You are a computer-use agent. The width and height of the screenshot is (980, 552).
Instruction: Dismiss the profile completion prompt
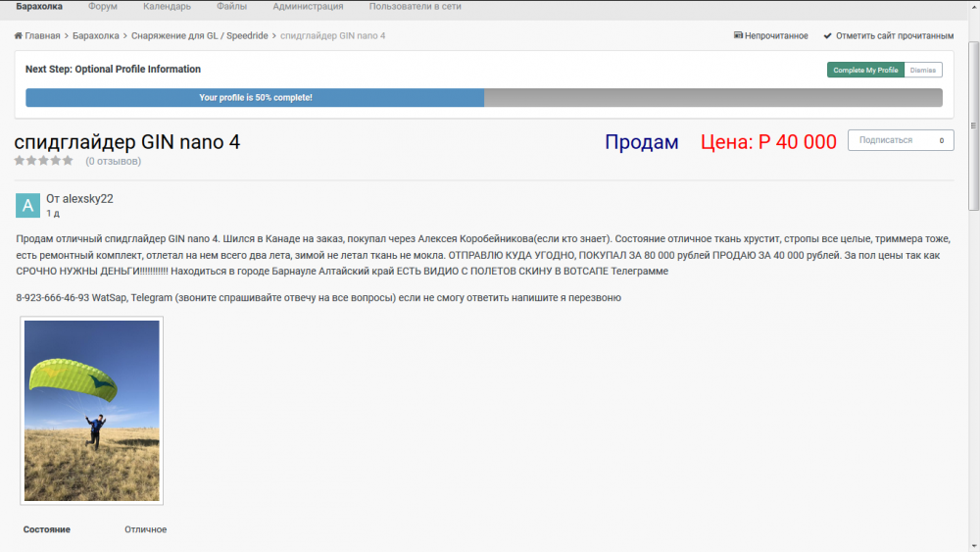click(923, 70)
